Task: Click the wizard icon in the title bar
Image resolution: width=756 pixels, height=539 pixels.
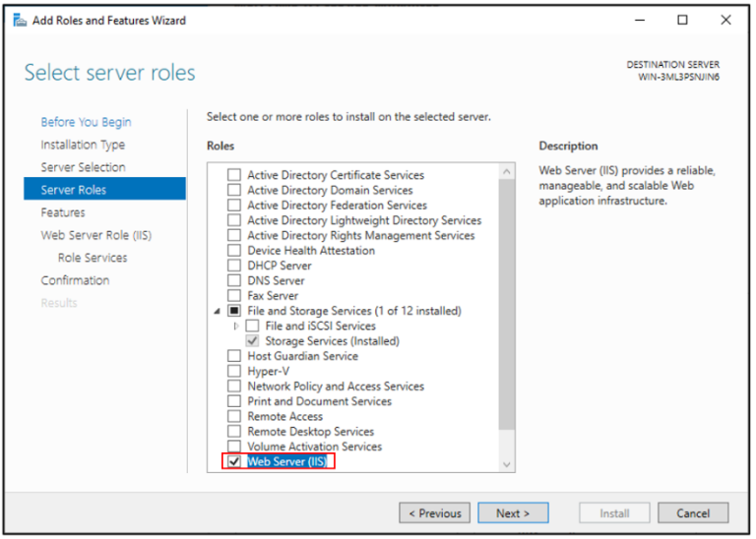Action: [x=20, y=21]
